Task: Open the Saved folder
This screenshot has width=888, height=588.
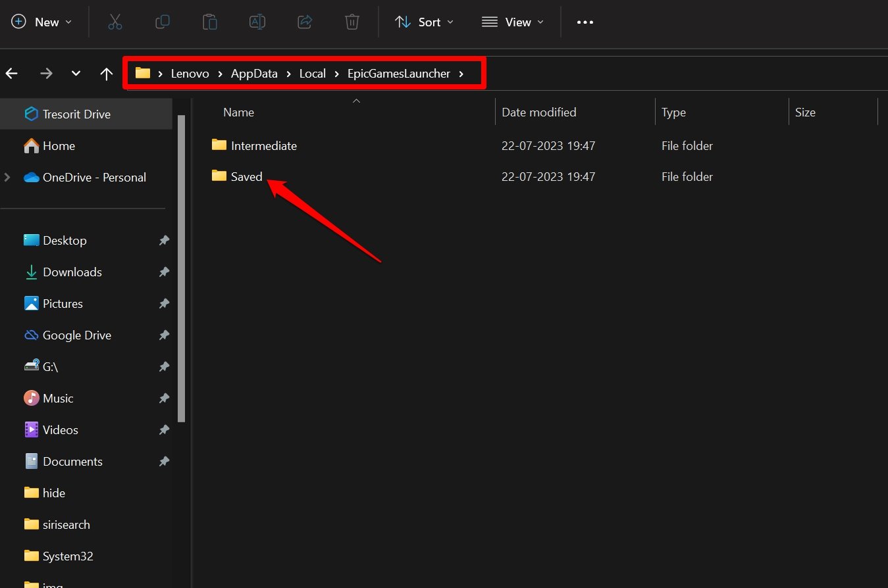Action: click(246, 176)
